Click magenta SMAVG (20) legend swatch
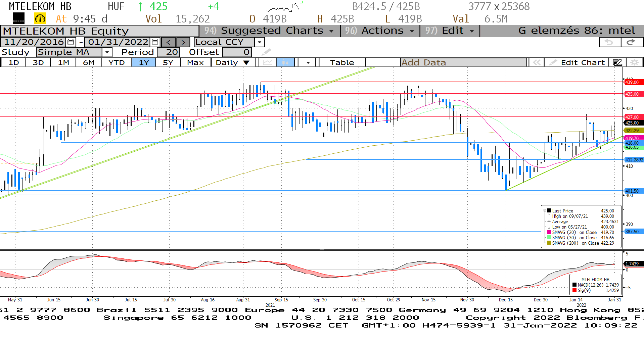This screenshot has height=344, width=644. click(549, 232)
